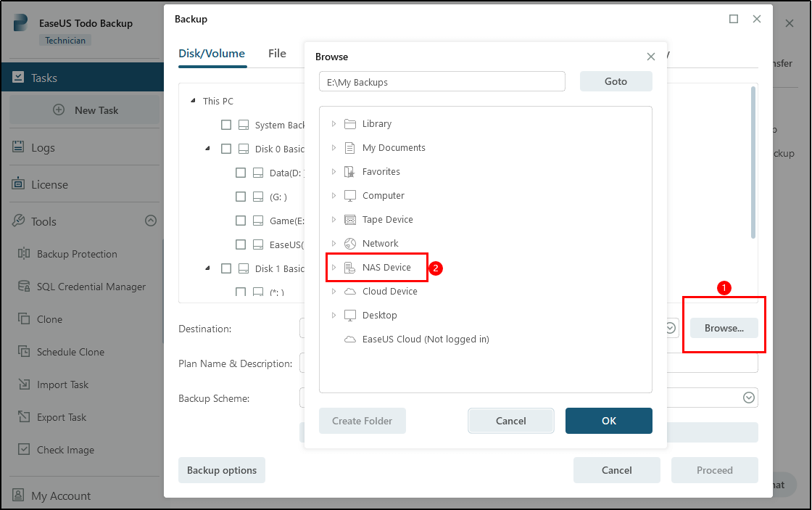Switch to the File tab
Viewport: 812px width, 510px height.
(277, 53)
